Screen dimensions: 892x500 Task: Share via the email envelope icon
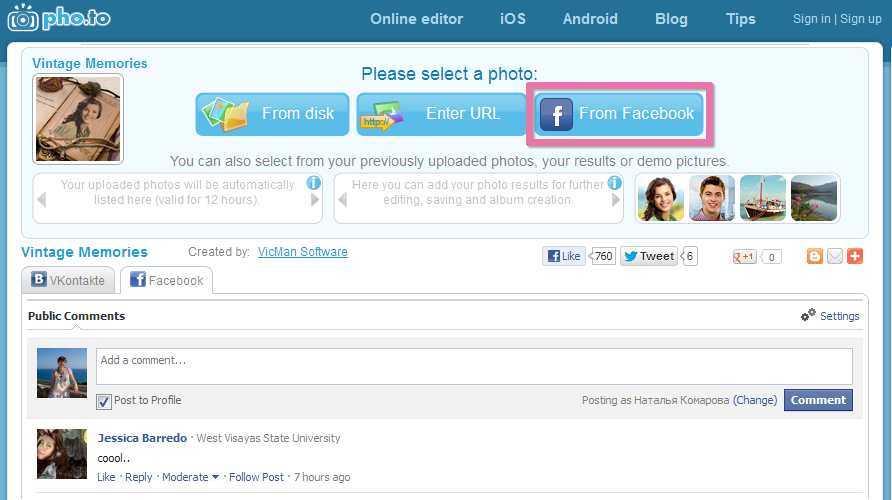click(835, 256)
